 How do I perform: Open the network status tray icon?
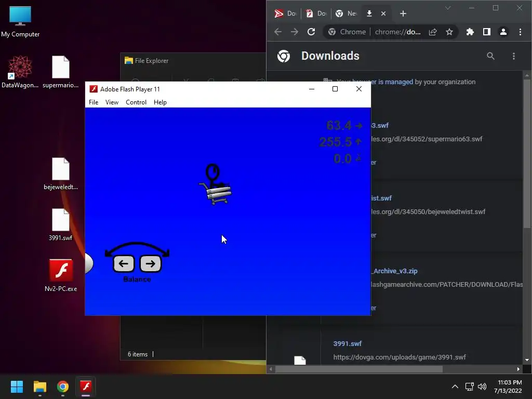470,387
